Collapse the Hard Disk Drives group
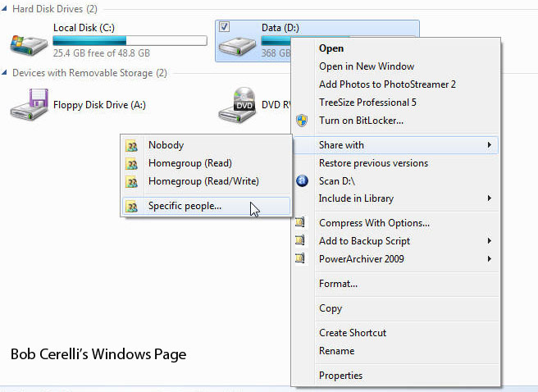This screenshot has width=538, height=392. [x=4, y=8]
